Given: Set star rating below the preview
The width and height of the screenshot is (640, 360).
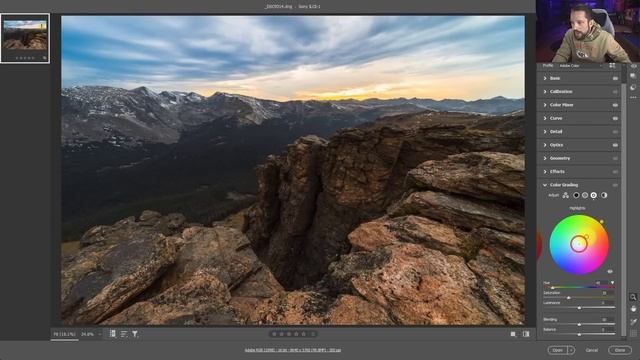Looking at the screenshot, I should tap(293, 334).
